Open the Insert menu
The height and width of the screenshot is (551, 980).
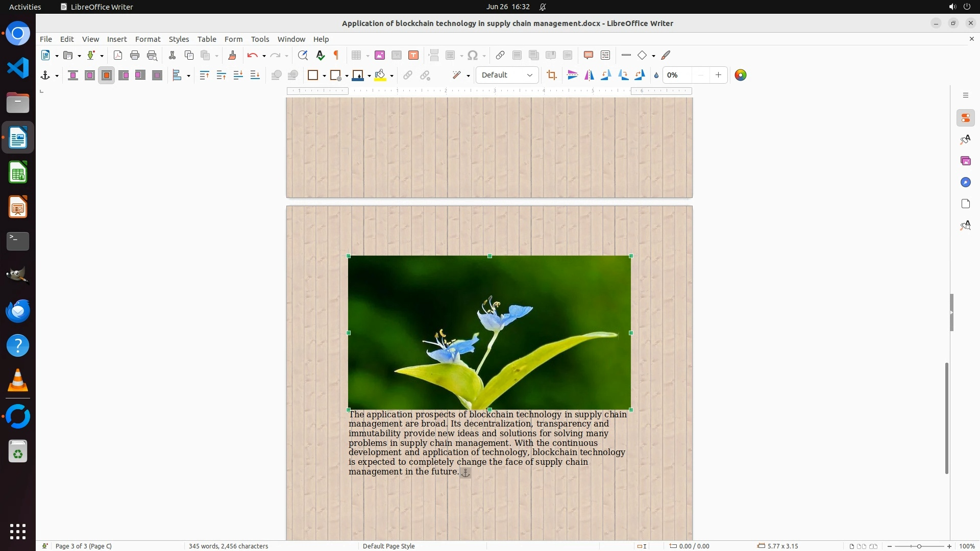(x=116, y=39)
